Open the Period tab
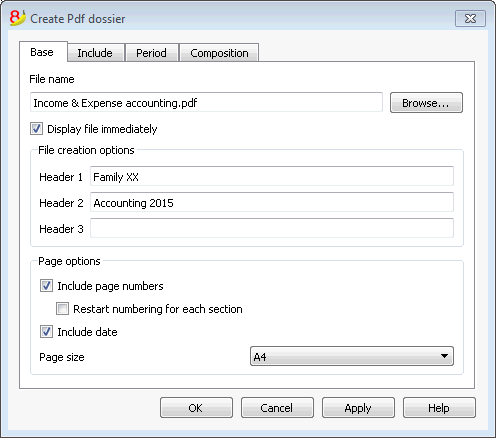 click(x=151, y=53)
